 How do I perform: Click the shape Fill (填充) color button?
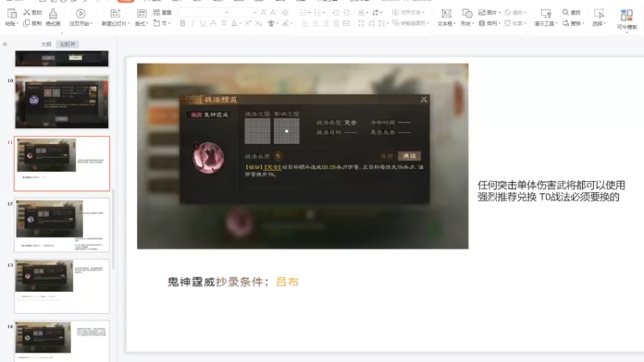515,12
